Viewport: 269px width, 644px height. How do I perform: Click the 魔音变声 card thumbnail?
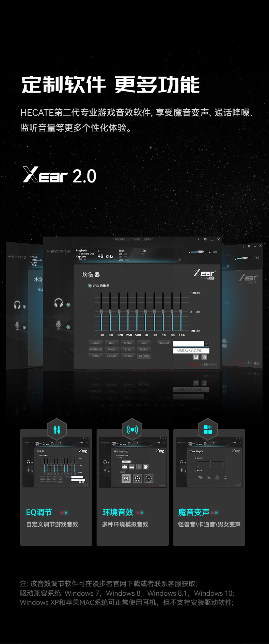click(209, 463)
